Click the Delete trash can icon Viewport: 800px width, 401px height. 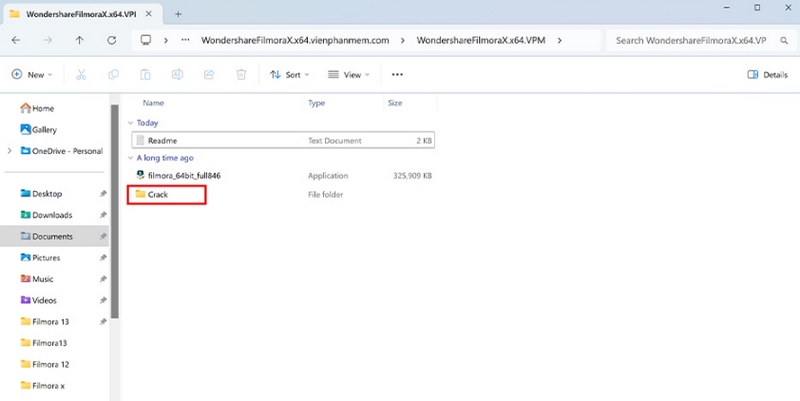241,74
